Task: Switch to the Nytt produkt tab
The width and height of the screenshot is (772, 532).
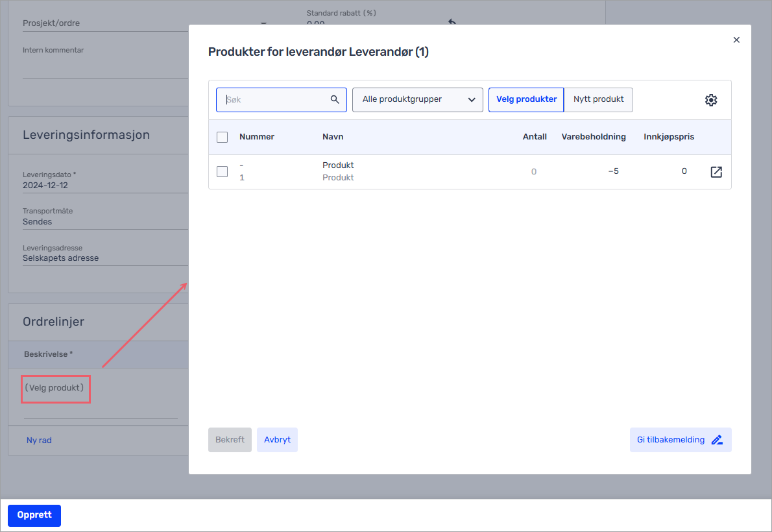Action: (598, 100)
